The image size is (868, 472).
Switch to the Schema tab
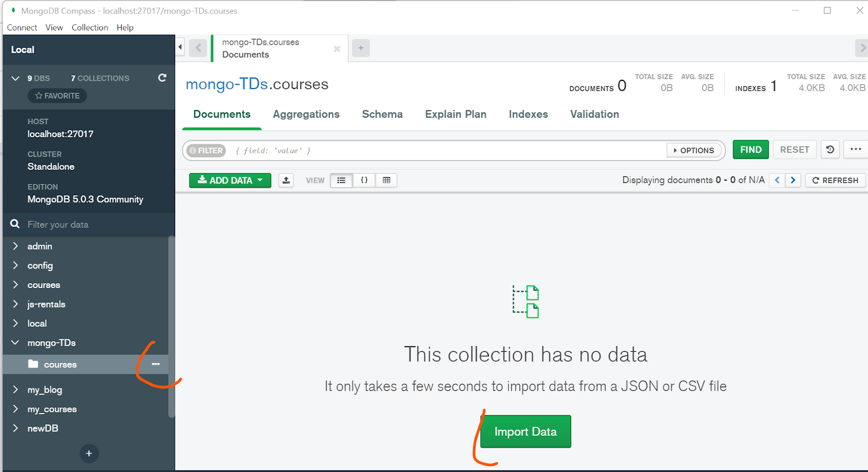(382, 114)
